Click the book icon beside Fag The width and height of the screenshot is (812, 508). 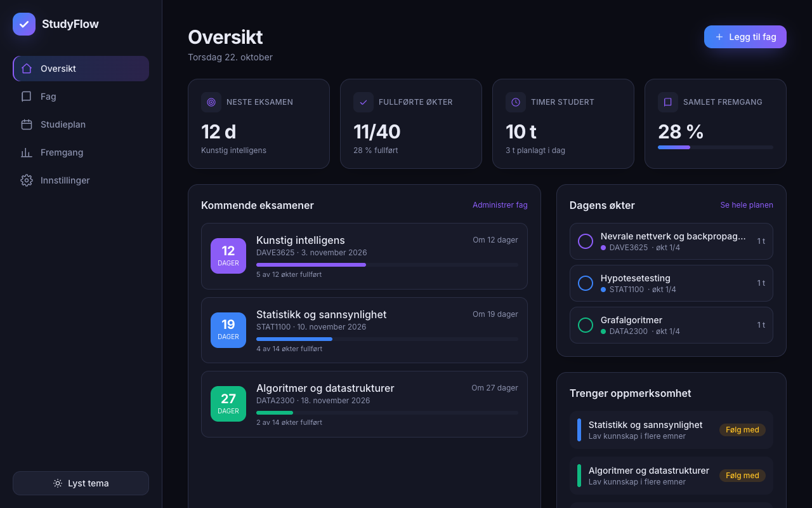(27, 97)
